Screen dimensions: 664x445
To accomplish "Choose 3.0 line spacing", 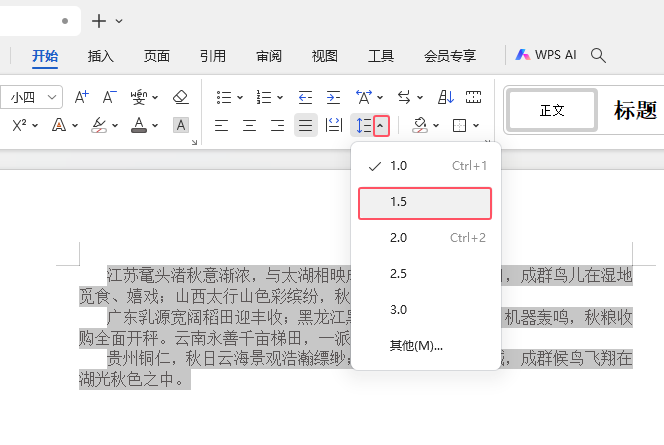I will (x=425, y=310).
